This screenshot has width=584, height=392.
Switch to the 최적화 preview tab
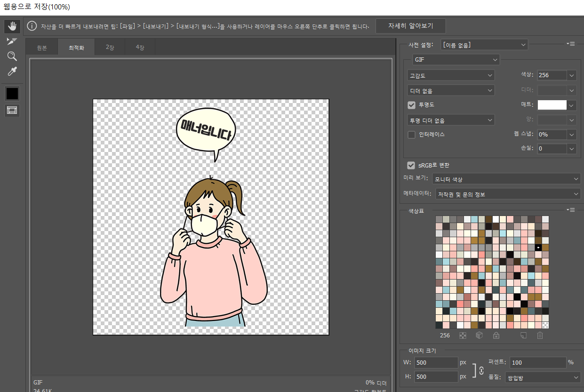pos(76,47)
